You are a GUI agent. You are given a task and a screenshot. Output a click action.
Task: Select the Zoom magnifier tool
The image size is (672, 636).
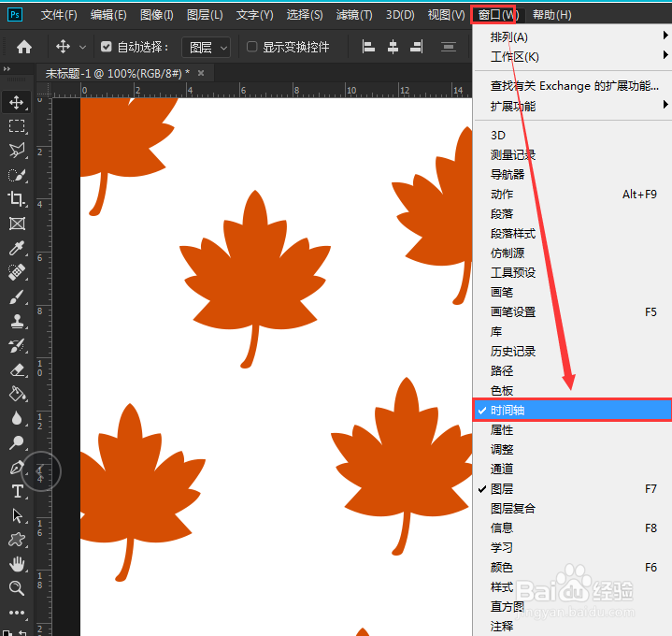(x=17, y=588)
